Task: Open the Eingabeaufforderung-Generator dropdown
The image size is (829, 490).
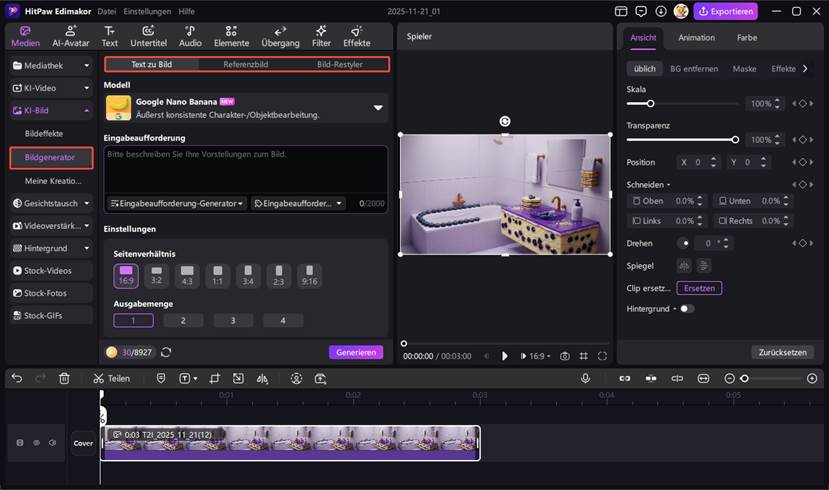Action: pos(176,203)
